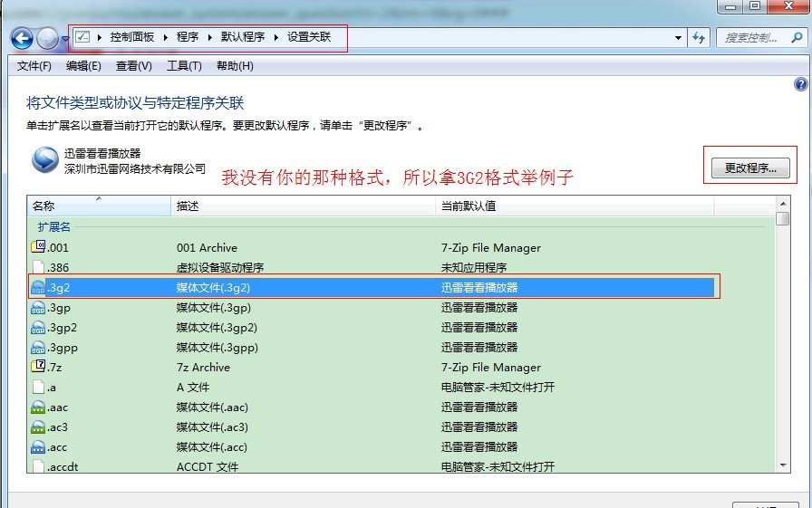Select the .aac media file icon
Image resolution: width=812 pixels, height=508 pixels.
38,407
